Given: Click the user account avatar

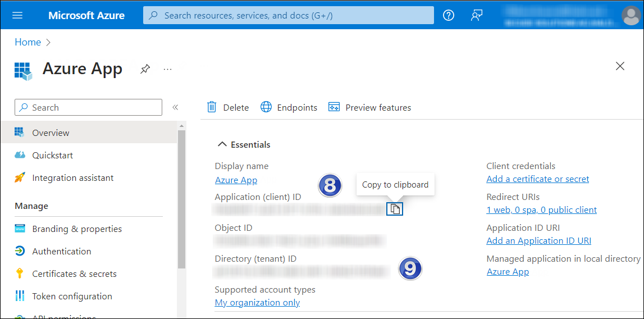Looking at the screenshot, I should [x=631, y=15].
